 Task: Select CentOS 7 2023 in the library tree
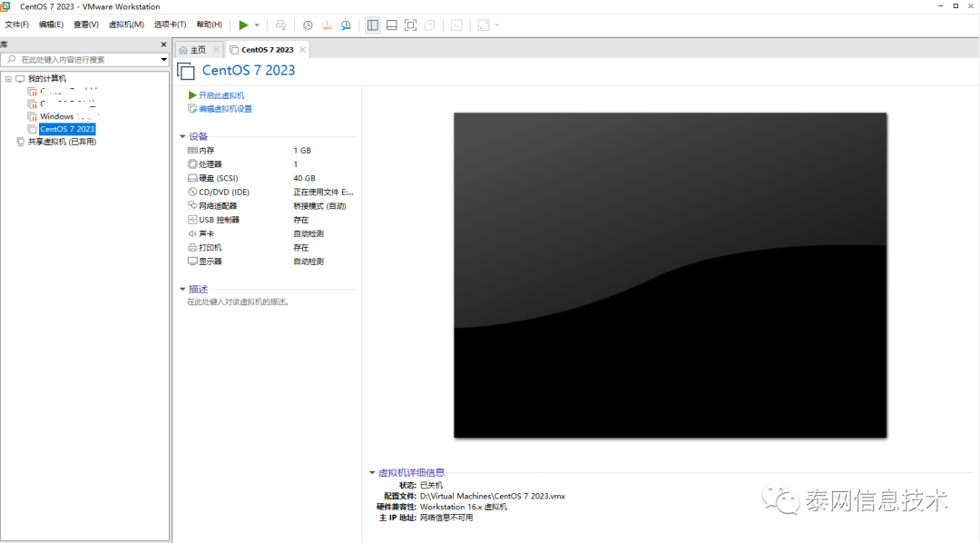coord(67,129)
